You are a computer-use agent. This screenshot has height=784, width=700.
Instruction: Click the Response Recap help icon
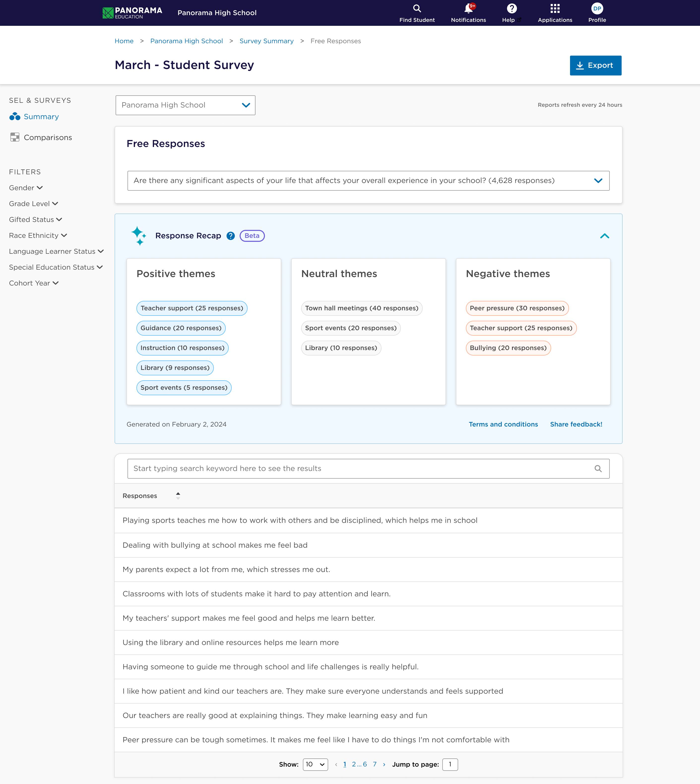tap(230, 236)
